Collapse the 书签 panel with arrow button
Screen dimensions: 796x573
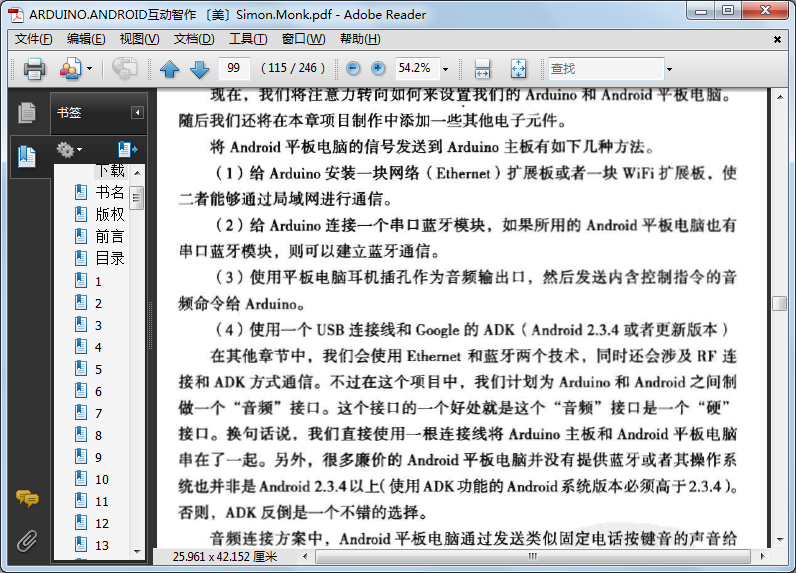[137, 112]
